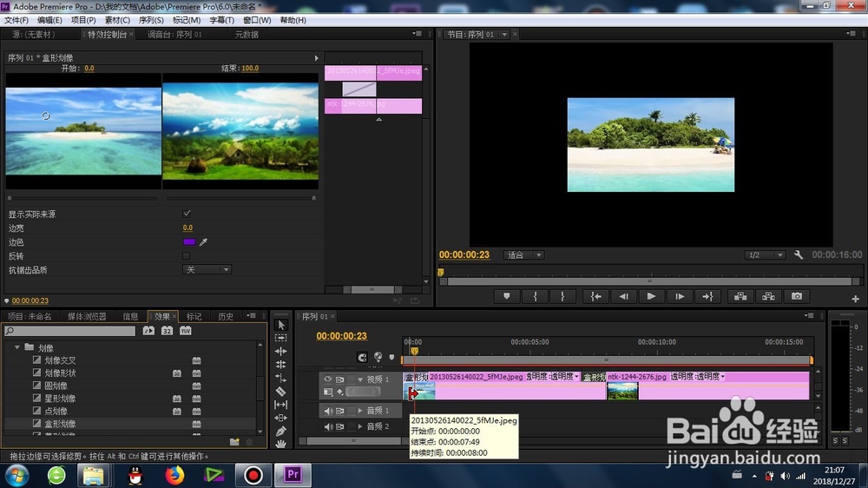Viewport: 868px width, 488px height.
Task: Open the 1/2 playback resolution dropdown
Action: coord(765,254)
